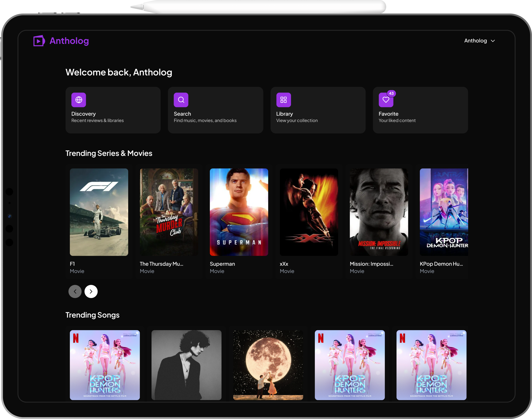The width and height of the screenshot is (532, 419).
Task: Click 'The Thursday Mu...' title text
Action: 162,264
